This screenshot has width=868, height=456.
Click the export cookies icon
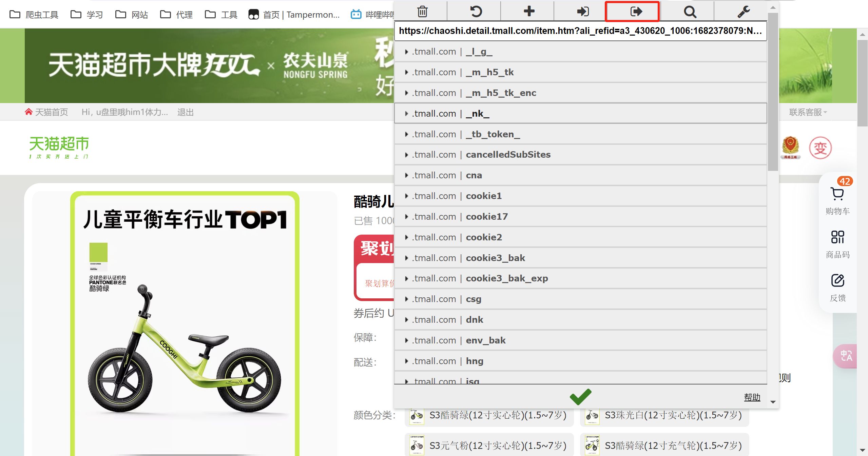(636, 12)
